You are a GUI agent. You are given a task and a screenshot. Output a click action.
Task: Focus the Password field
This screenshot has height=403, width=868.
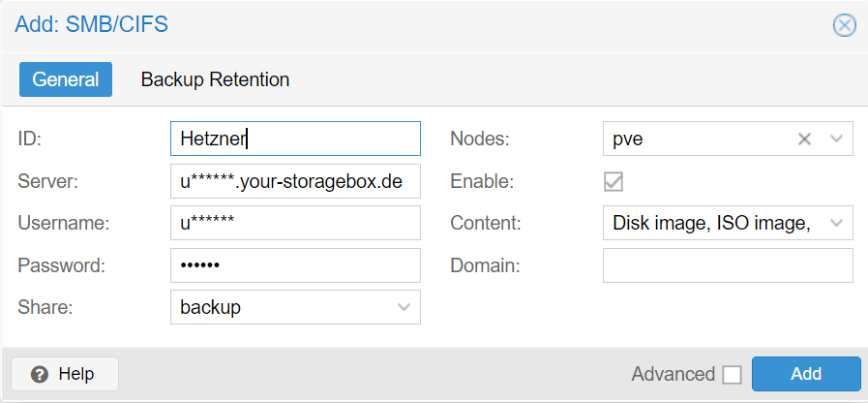(x=295, y=265)
